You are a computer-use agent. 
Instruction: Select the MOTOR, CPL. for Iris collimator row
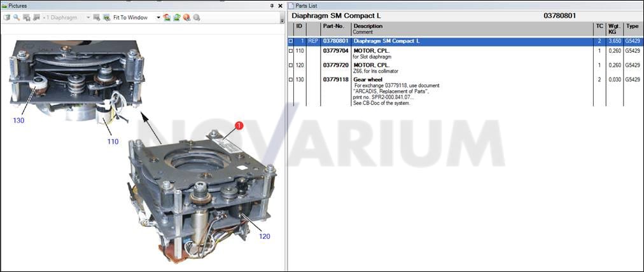[464, 68]
